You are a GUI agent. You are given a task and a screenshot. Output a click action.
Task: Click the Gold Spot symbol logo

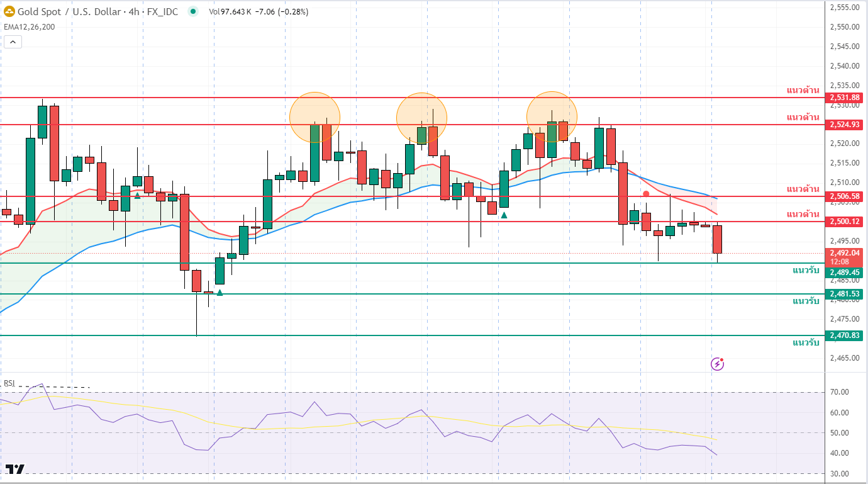[9, 11]
